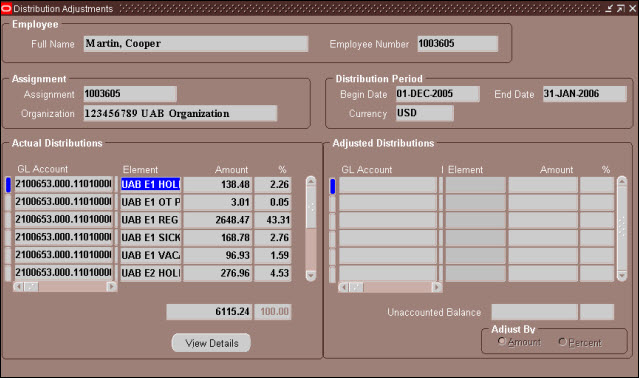Click the amount cell 2648.47
Image resolution: width=639 pixels, height=378 pixels.
(218, 220)
